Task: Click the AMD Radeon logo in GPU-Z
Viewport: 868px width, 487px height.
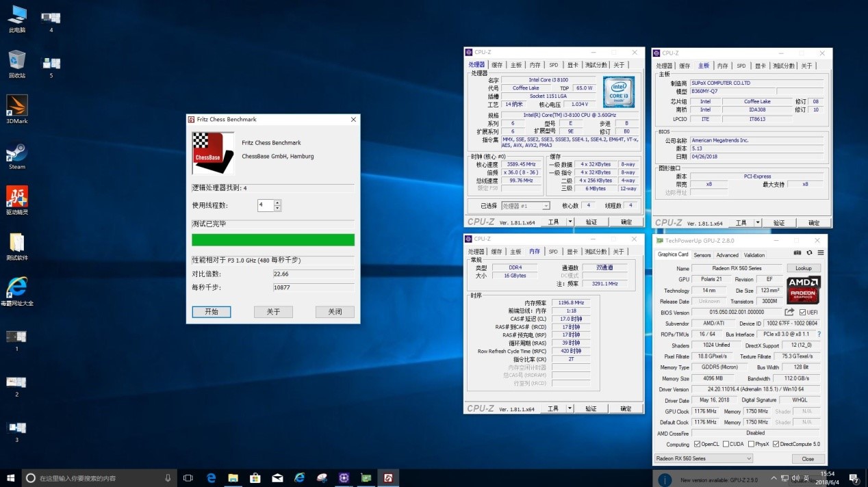Action: tap(802, 290)
